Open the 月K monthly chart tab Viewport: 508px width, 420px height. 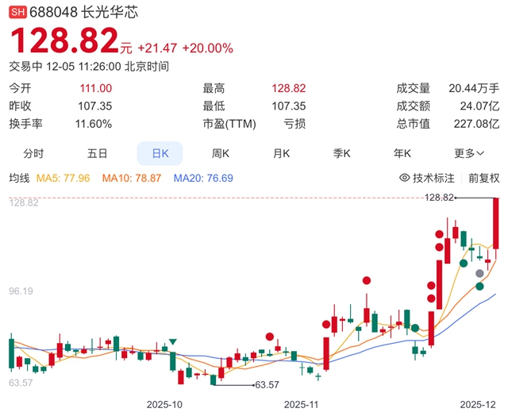pyautogui.click(x=282, y=153)
